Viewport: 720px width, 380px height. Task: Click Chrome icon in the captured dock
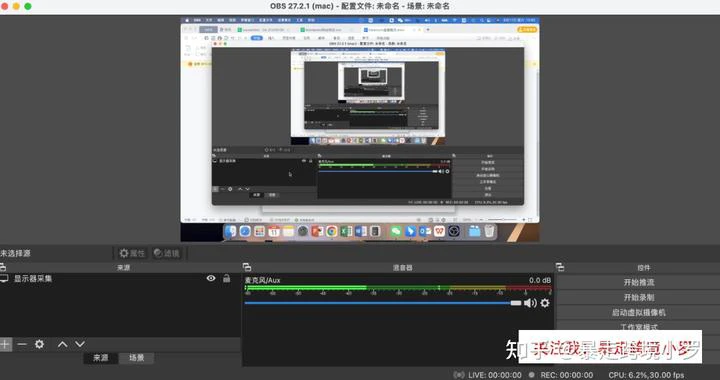[332, 231]
